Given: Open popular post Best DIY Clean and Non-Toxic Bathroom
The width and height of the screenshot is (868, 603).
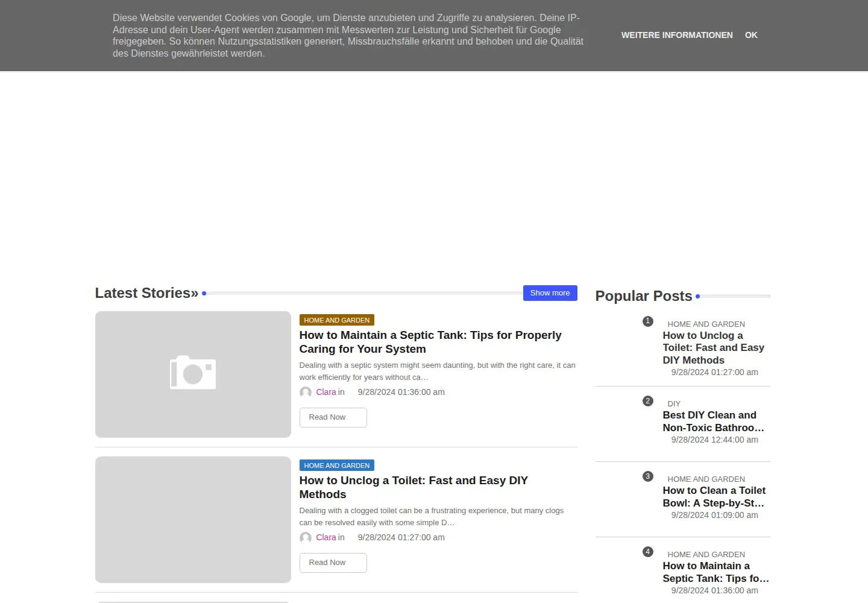Looking at the screenshot, I should click(x=714, y=421).
